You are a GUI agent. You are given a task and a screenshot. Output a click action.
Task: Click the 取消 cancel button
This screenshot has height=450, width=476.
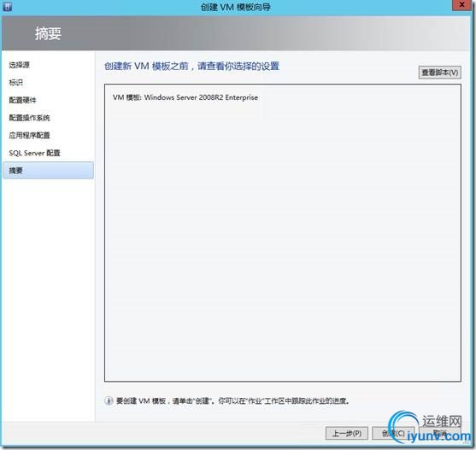[x=440, y=433]
